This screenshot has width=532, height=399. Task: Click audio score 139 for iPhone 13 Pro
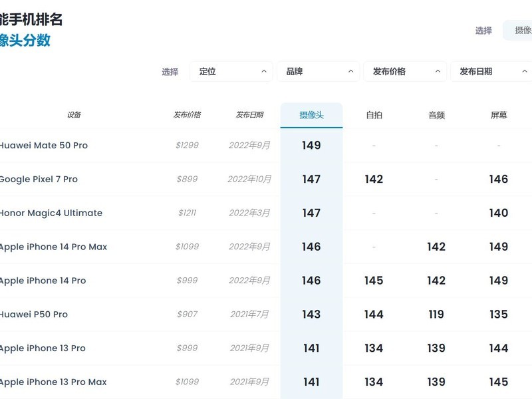(x=436, y=348)
